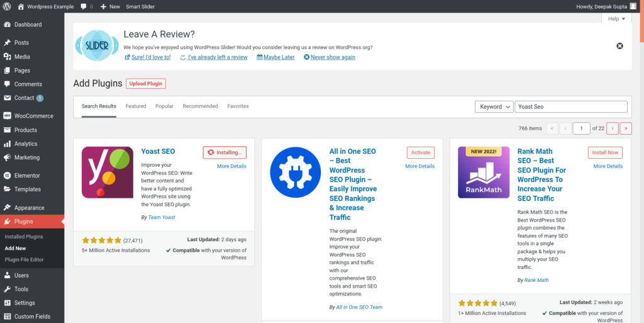Click the "Never show again" link
This screenshot has height=323, width=644.
pos(333,57)
